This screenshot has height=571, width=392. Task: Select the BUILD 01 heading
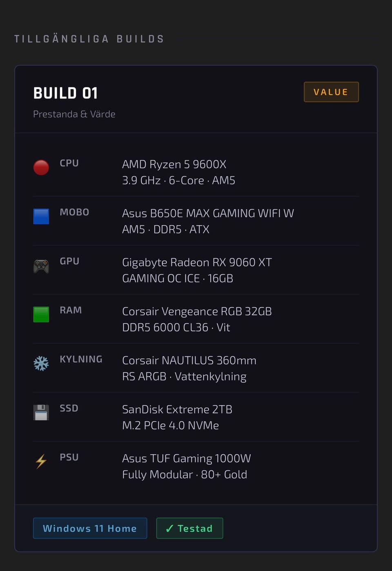66,93
